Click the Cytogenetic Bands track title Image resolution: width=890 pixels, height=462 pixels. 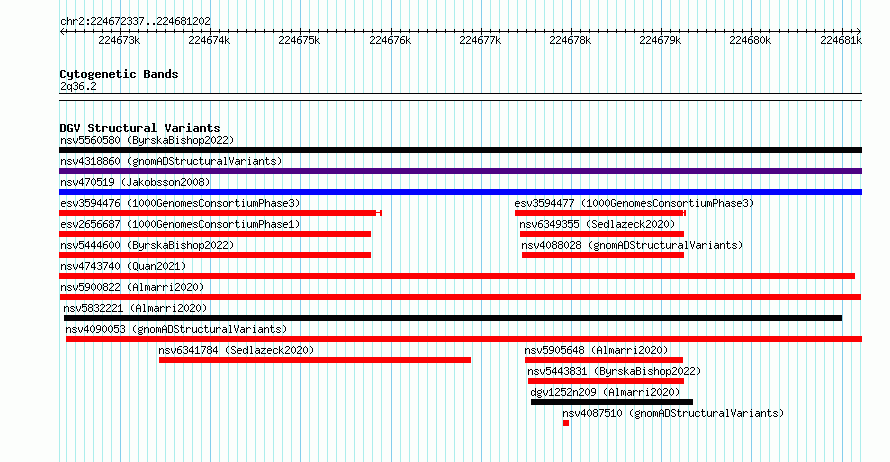tap(119, 74)
